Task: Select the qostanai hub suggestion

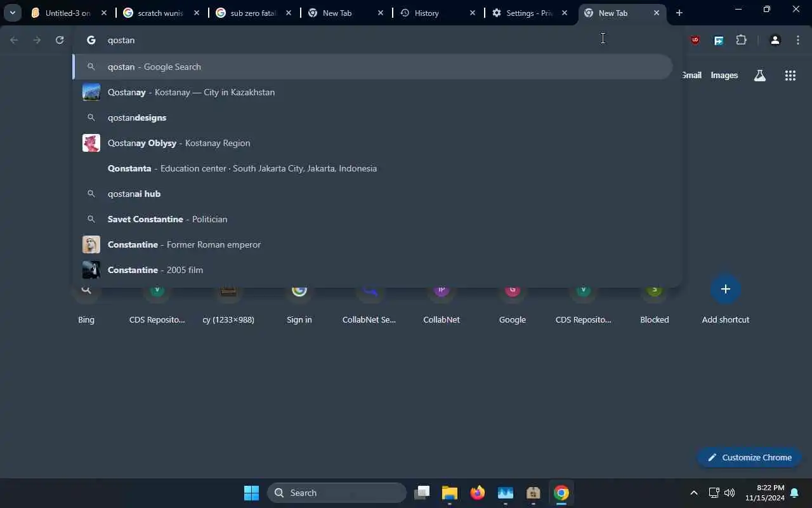Action: tap(372, 194)
